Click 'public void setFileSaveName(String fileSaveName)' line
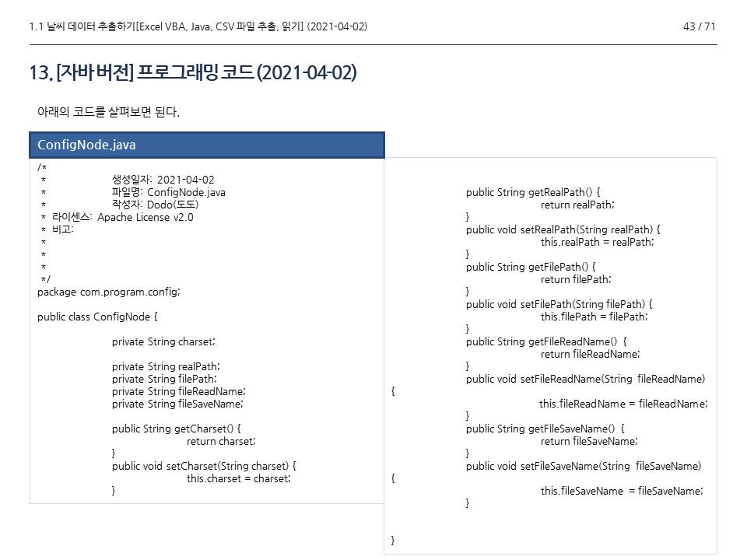This screenshot has width=747, height=560. point(584,466)
